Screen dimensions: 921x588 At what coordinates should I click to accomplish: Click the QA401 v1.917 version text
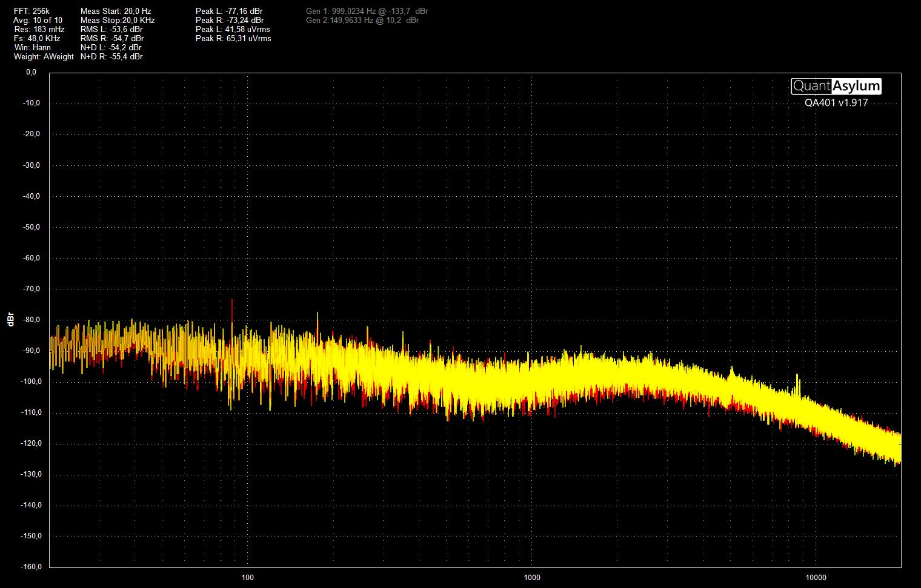click(836, 103)
